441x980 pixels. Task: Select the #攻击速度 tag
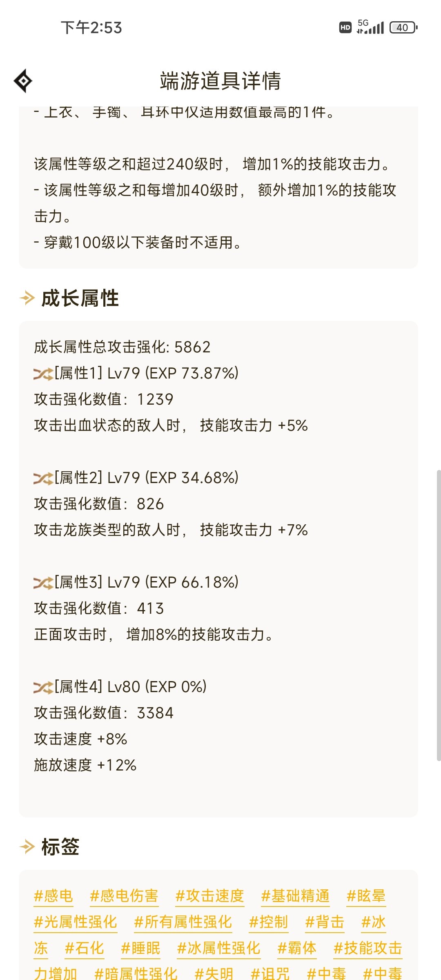click(210, 896)
